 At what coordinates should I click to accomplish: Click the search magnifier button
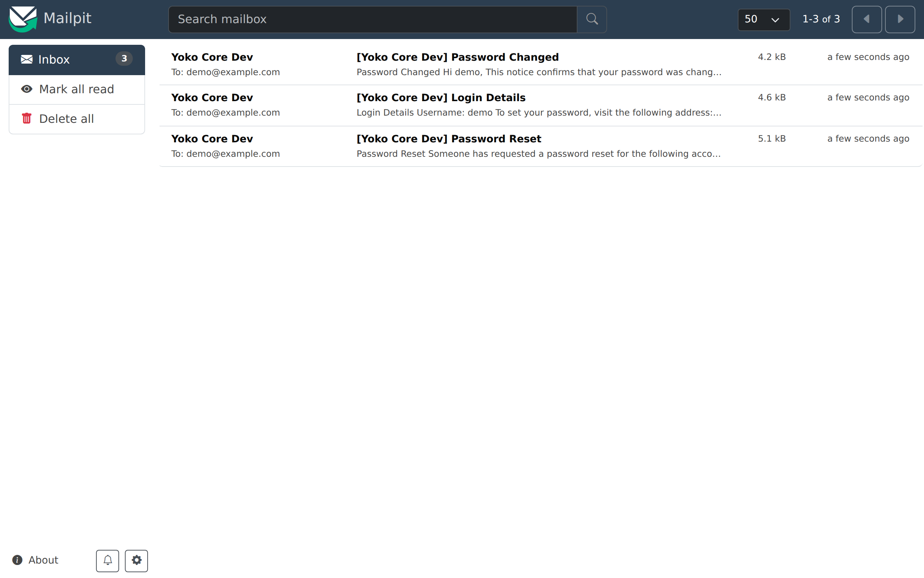point(592,19)
